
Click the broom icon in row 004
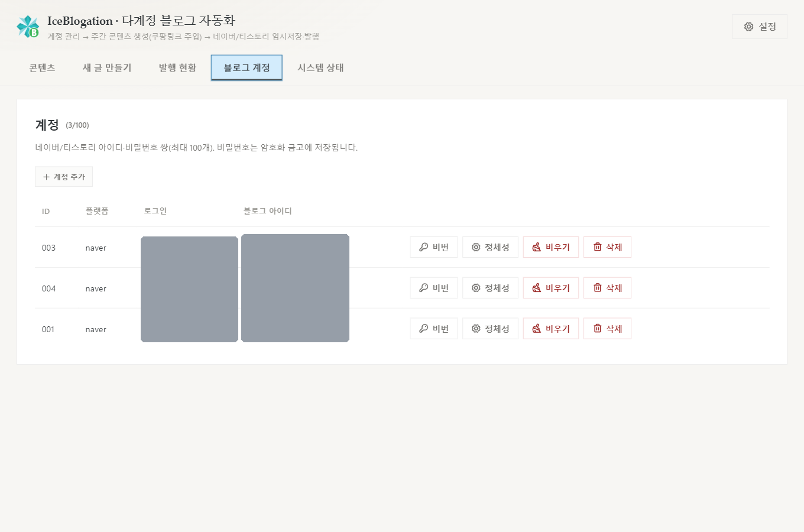(x=537, y=288)
